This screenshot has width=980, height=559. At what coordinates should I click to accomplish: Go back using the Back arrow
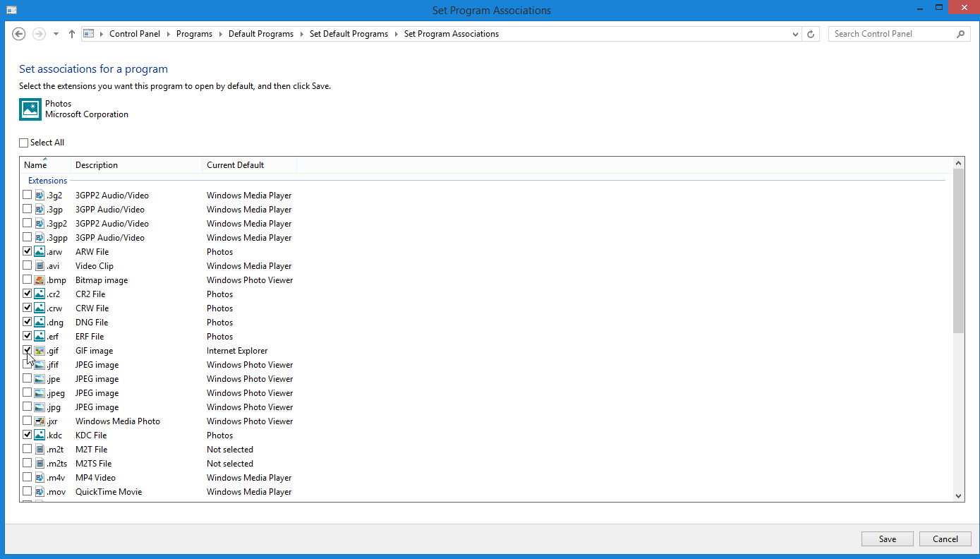point(19,34)
